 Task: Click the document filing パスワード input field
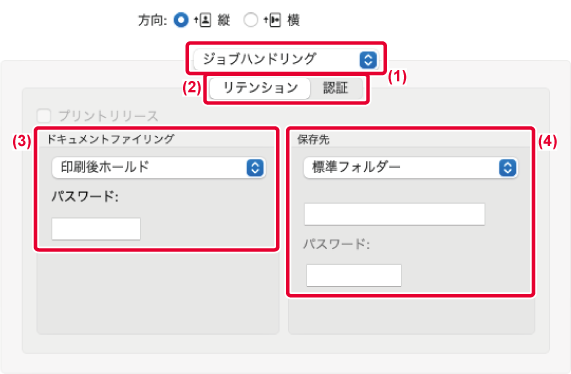[x=96, y=229]
